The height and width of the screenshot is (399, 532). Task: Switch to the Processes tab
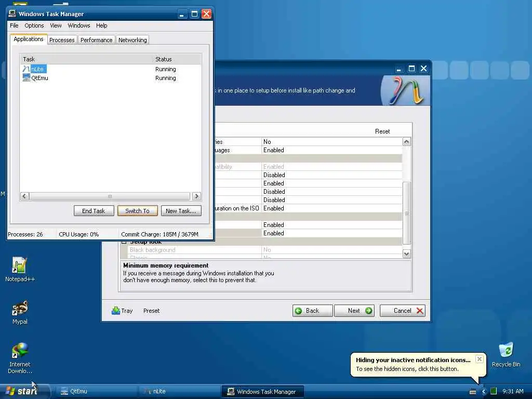[62, 40]
